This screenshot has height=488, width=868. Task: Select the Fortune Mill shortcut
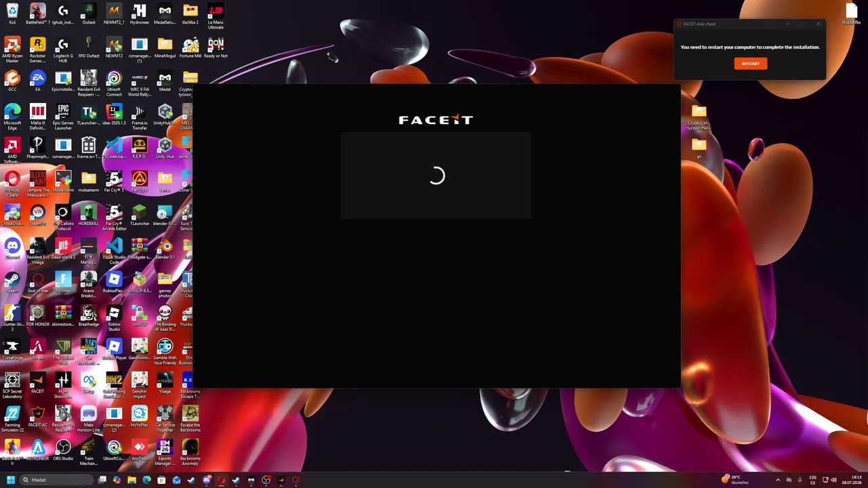191,48
